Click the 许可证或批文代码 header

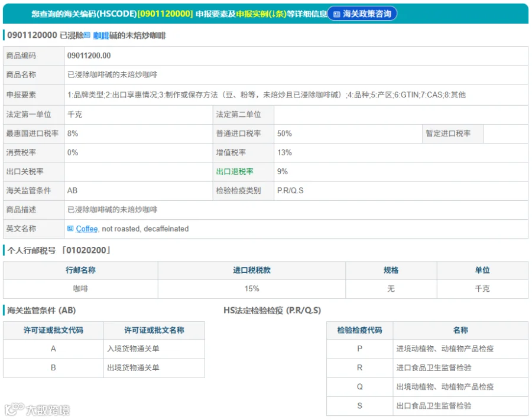(x=53, y=330)
